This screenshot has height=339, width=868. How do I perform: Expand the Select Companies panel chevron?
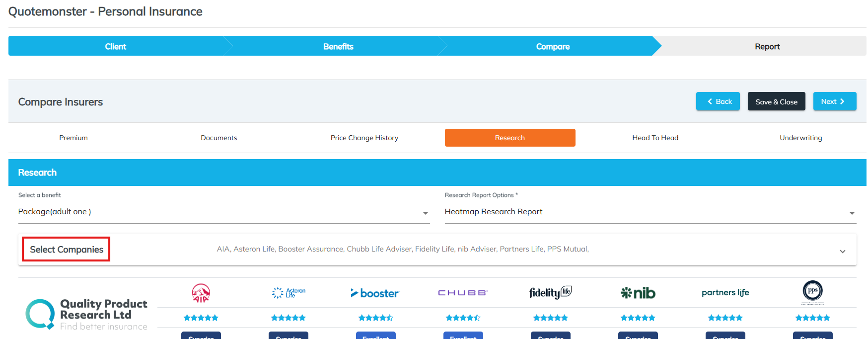(x=843, y=251)
